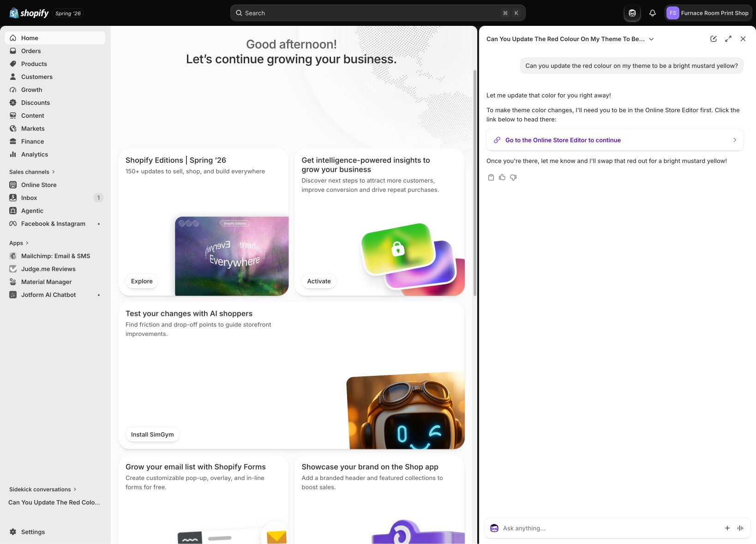Click the Inbox unread count badge
The height and width of the screenshot is (544, 756).
coord(98,198)
